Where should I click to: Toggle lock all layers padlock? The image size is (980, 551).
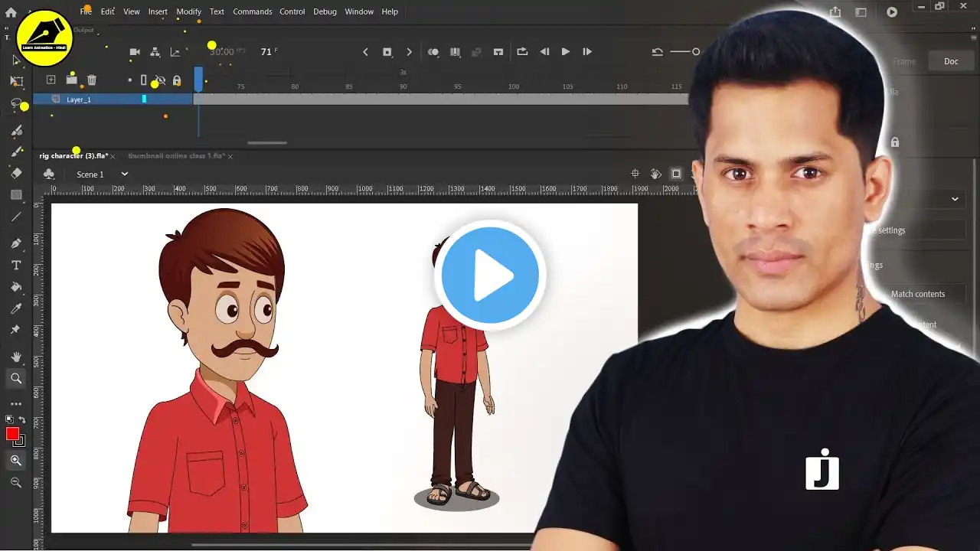(177, 80)
